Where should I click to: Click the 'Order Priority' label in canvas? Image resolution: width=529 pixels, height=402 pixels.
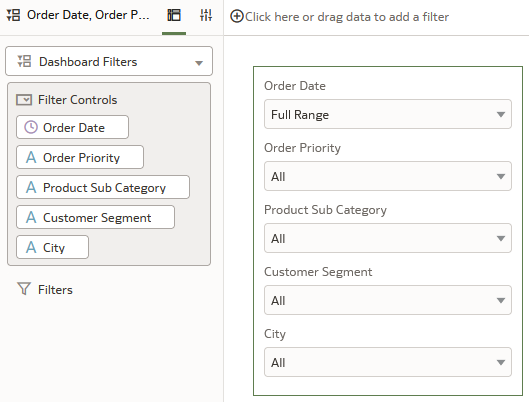tap(303, 148)
